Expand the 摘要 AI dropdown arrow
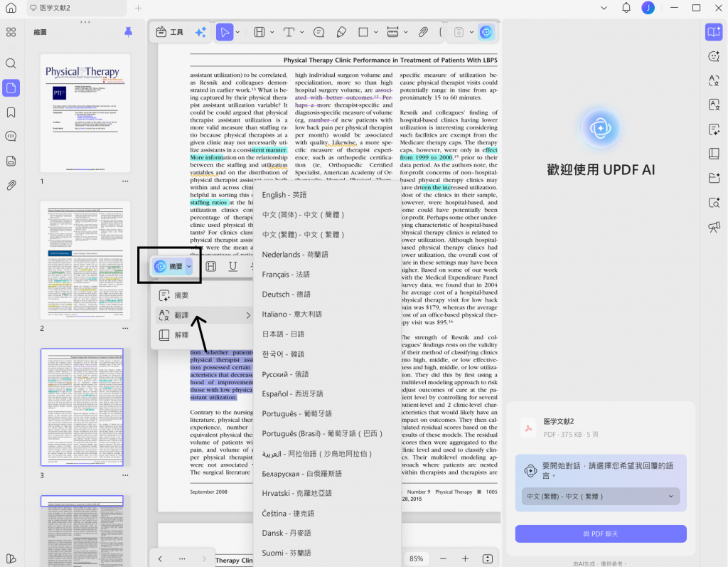728x567 pixels. coord(189,266)
